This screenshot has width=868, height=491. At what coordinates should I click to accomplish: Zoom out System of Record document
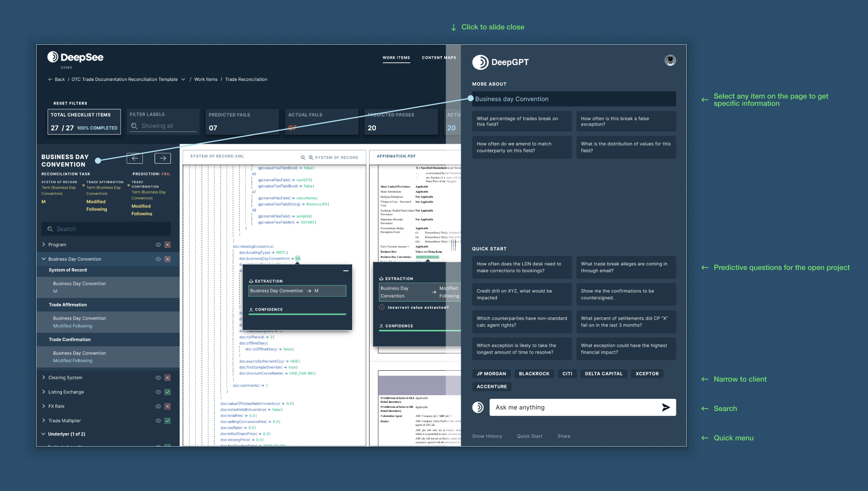tap(303, 157)
